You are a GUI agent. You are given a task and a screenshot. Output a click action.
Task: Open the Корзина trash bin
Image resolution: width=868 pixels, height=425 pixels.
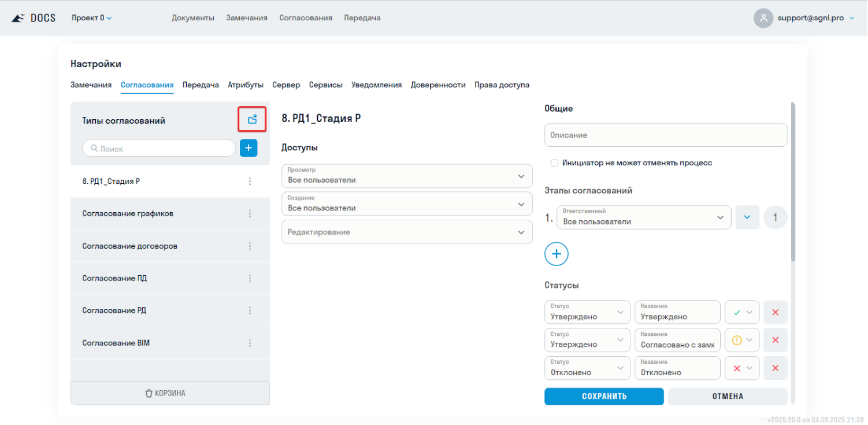coord(170,393)
